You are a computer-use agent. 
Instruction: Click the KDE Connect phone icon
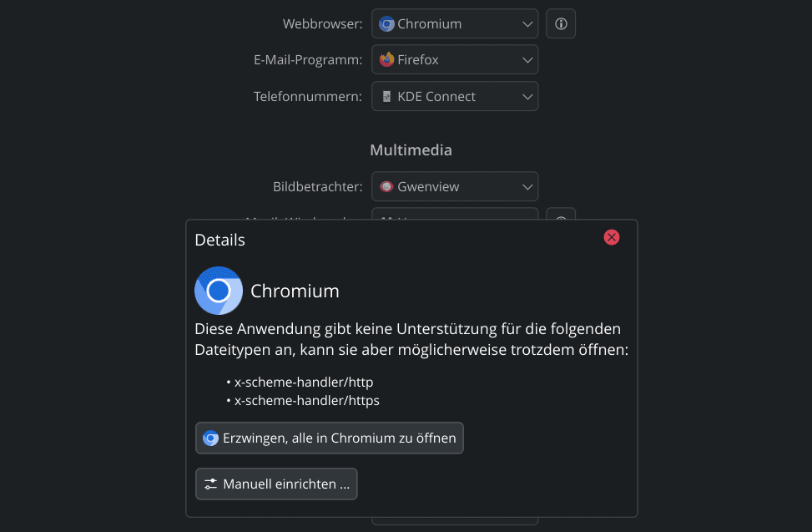click(x=386, y=96)
